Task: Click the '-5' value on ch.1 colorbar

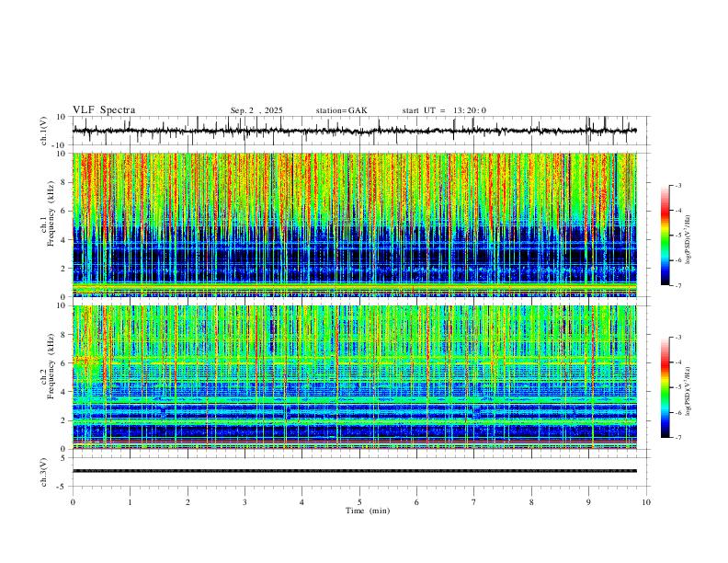Action: click(x=678, y=236)
